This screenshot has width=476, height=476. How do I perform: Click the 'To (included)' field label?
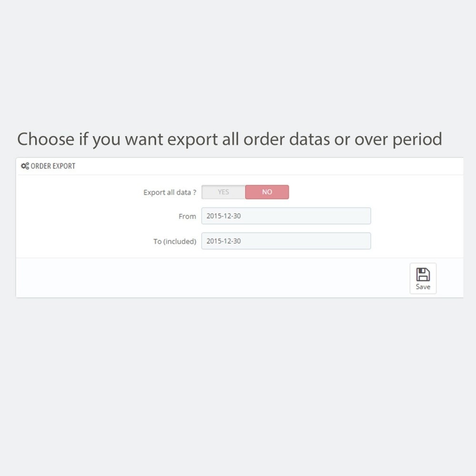175,241
